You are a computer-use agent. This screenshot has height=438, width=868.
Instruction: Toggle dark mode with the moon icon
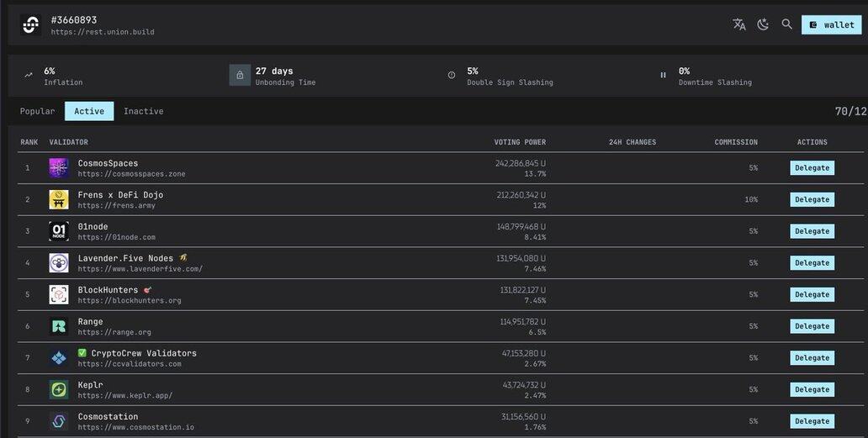763,24
